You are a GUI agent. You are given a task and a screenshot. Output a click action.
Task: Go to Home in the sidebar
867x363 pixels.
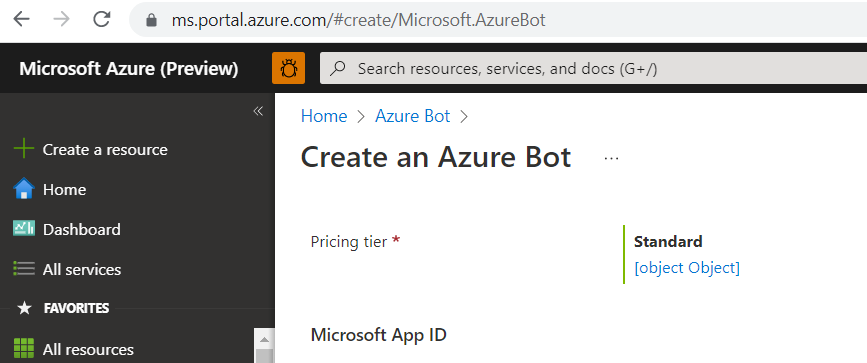[64, 190]
